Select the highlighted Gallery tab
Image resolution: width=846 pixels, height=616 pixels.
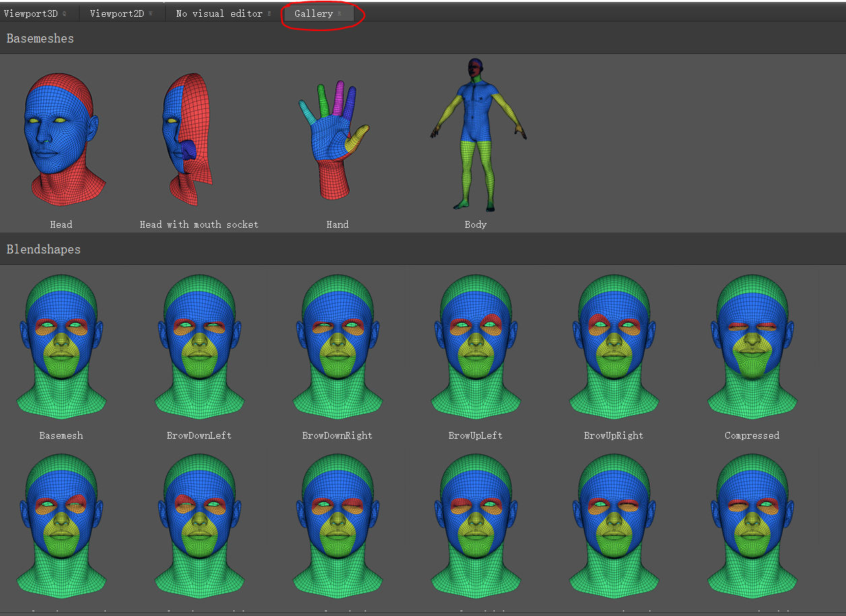pyautogui.click(x=314, y=12)
